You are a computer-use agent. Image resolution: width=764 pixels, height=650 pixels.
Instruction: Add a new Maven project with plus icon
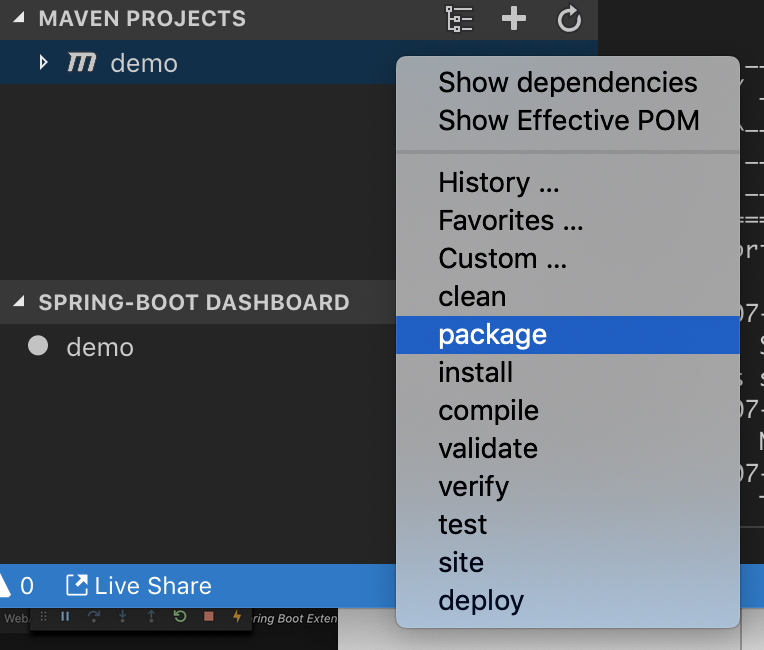[514, 19]
